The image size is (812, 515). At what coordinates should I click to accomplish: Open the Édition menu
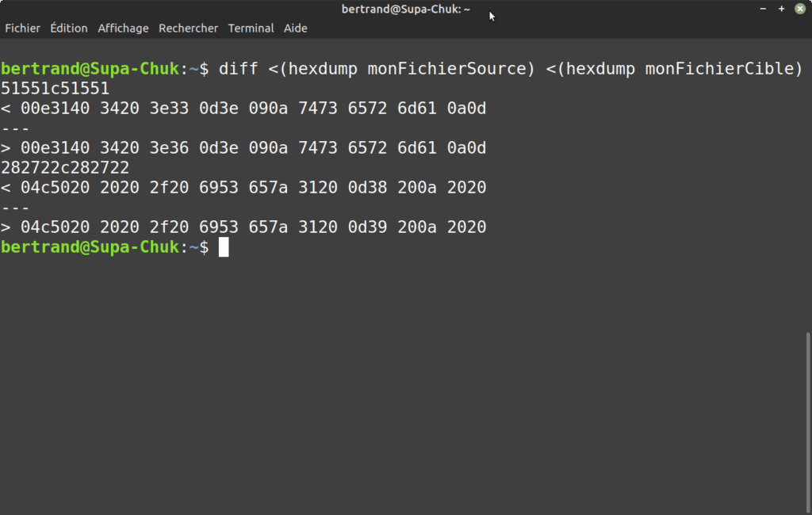(x=69, y=29)
